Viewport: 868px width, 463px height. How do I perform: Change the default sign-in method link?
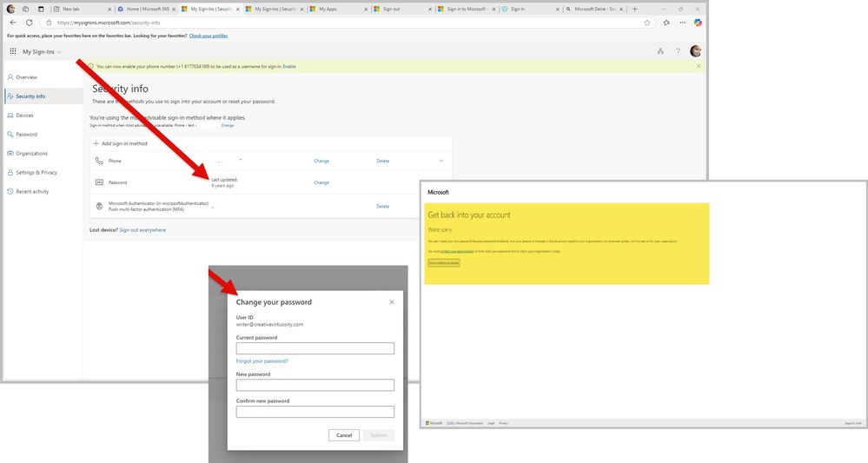coord(228,126)
